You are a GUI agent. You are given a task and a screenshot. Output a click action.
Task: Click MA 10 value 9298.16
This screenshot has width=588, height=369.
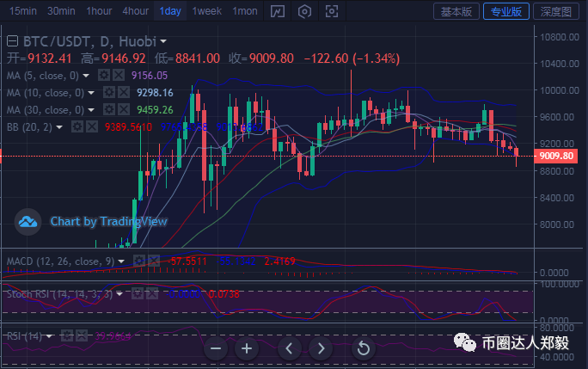pyautogui.click(x=155, y=93)
